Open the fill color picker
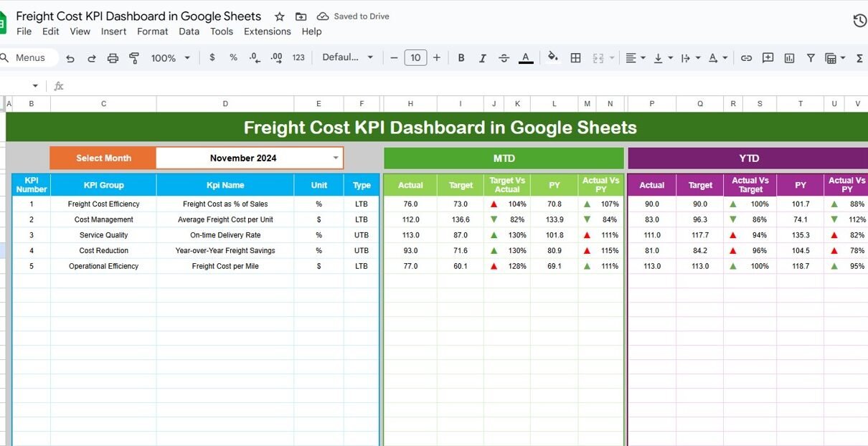Image resolution: width=868 pixels, height=446 pixels. click(552, 57)
